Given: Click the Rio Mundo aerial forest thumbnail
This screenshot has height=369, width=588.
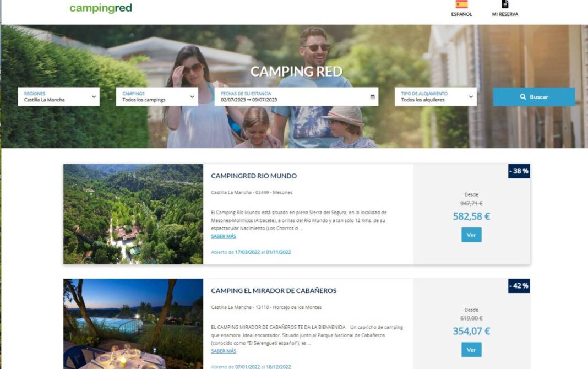Looking at the screenshot, I should (133, 214).
